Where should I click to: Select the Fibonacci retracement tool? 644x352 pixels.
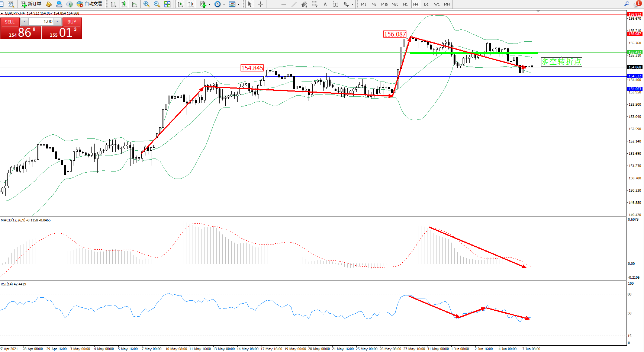point(315,4)
